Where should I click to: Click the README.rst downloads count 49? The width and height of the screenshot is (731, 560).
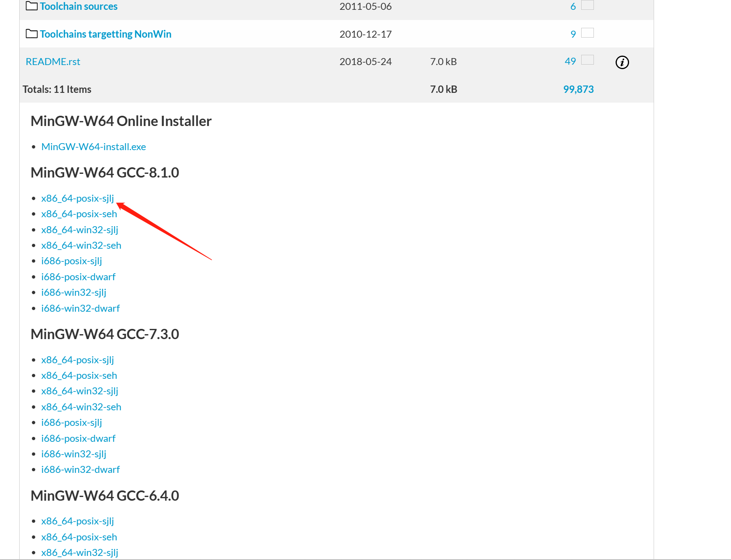coord(570,61)
